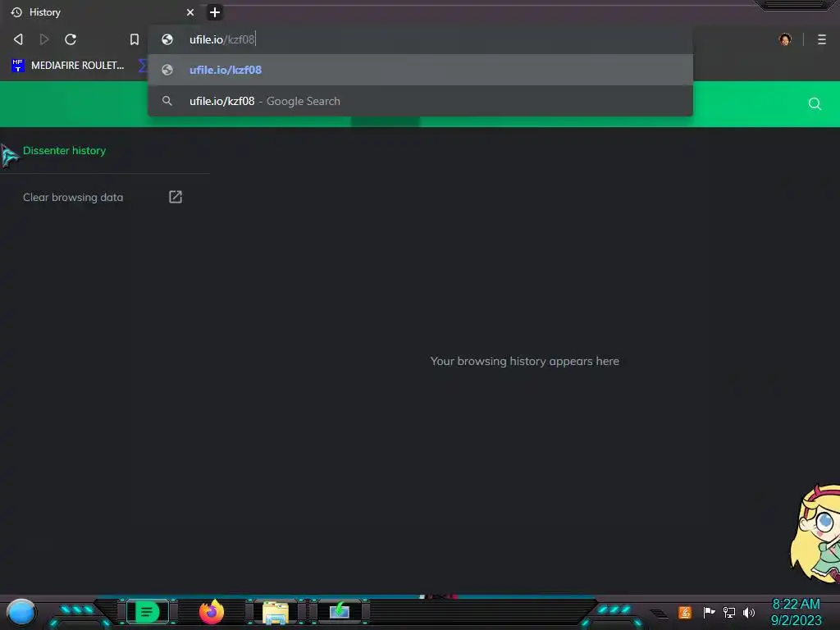Open the volume speaker icon
The image size is (840, 630).
[749, 612]
